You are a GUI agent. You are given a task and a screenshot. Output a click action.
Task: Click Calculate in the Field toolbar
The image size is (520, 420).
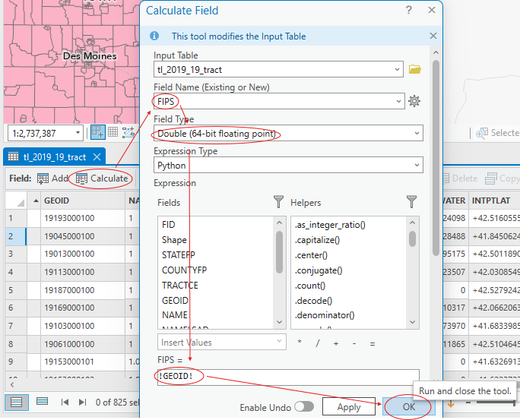click(x=102, y=178)
